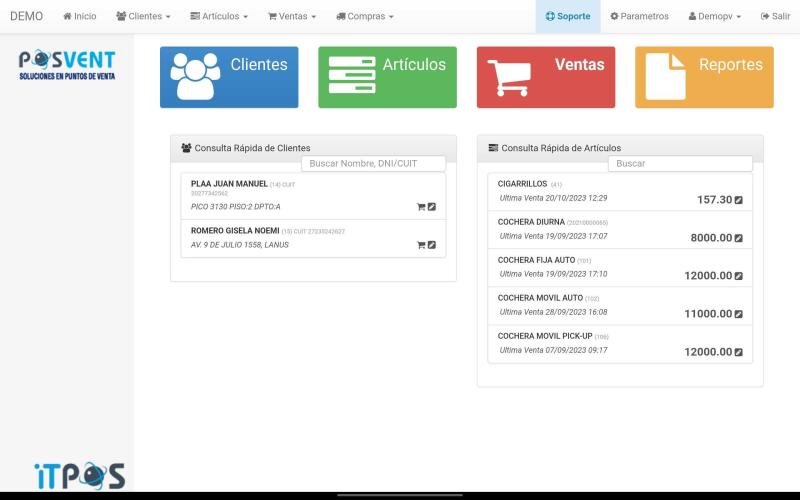This screenshot has width=800, height=500.
Task: Focus the articles Buscar search field
Action: (680, 164)
